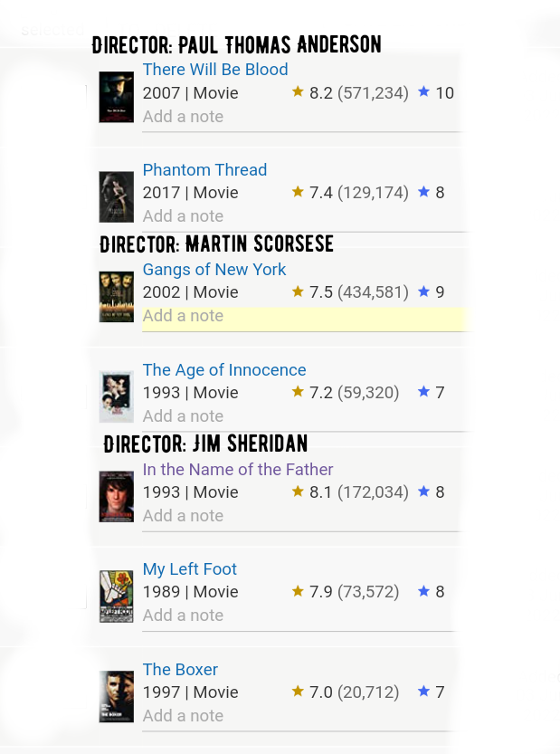Click the blue star rating for There Will Be Blood
Screen dimensions: 560x754
click(x=423, y=91)
